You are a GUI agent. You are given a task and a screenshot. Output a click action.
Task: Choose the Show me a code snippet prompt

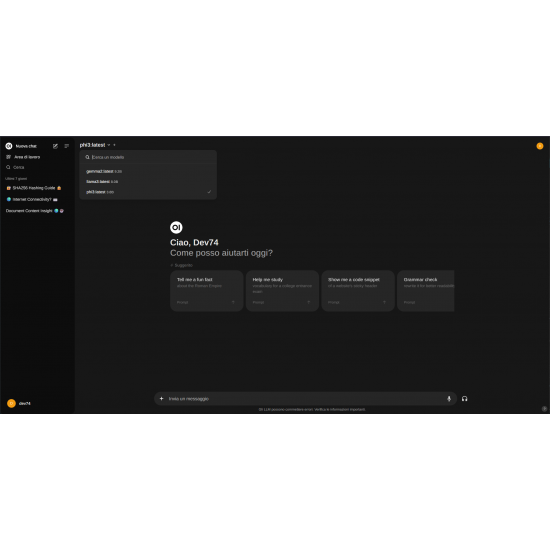point(358,291)
